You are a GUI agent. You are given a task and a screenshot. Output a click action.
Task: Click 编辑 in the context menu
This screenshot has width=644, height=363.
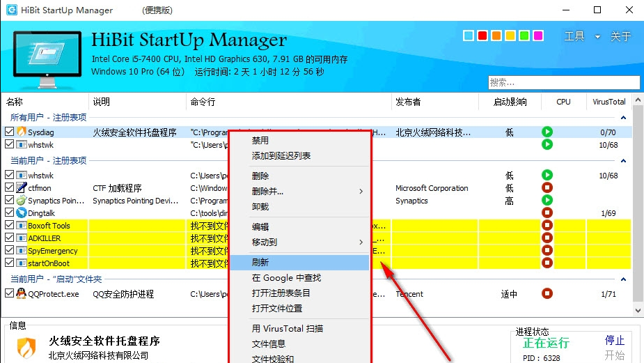[x=260, y=226]
